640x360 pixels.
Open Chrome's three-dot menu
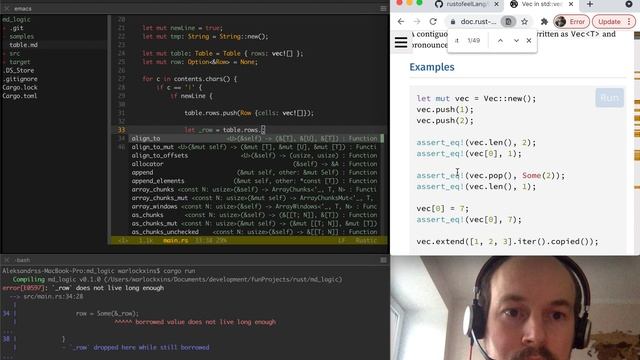pyautogui.click(x=629, y=22)
